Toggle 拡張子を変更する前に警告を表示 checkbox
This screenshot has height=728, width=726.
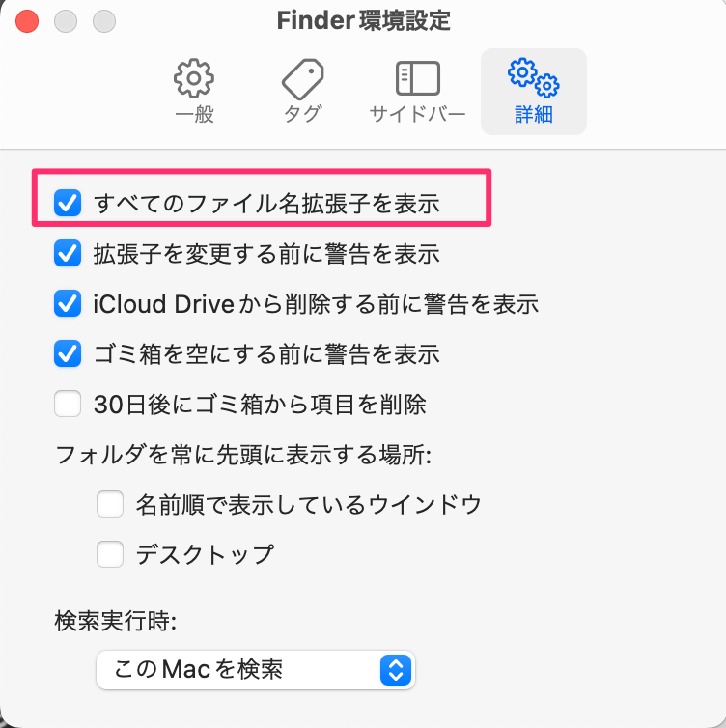coord(68,253)
